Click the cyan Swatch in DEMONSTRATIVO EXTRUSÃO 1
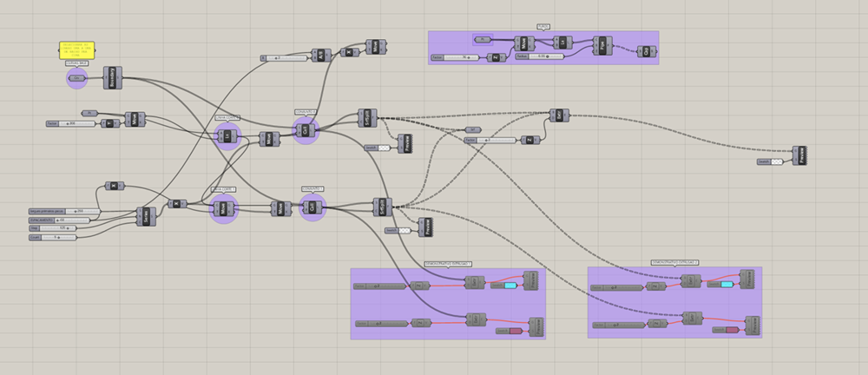 point(504,286)
